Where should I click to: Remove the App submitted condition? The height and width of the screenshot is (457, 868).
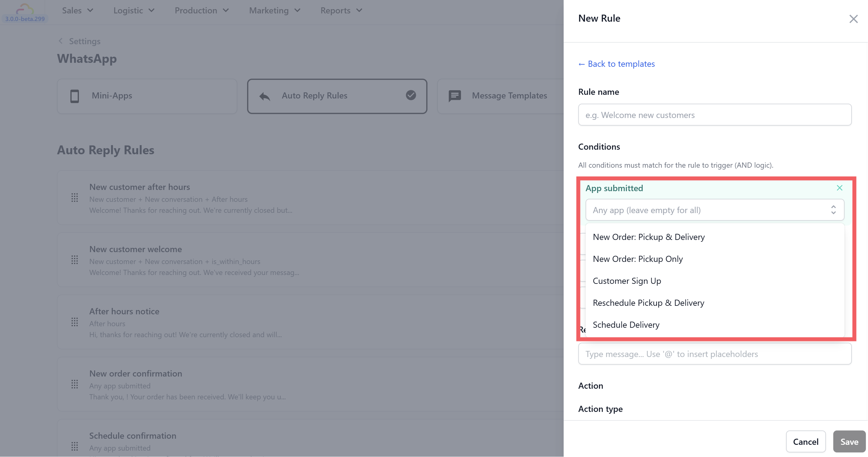click(839, 188)
